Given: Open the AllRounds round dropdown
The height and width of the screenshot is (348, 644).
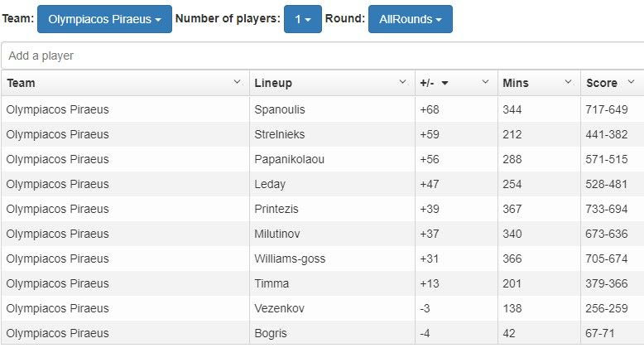Looking at the screenshot, I should point(410,19).
